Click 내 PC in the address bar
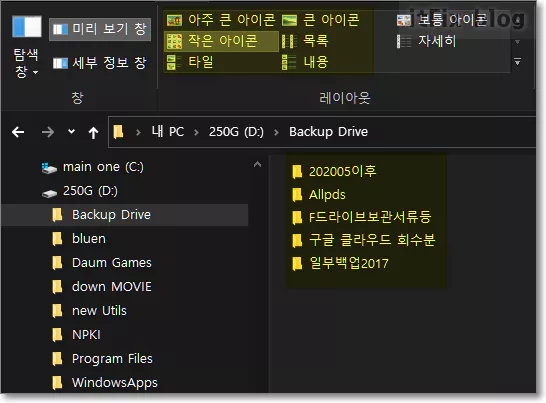The width and height of the screenshot is (546, 403). click(167, 132)
